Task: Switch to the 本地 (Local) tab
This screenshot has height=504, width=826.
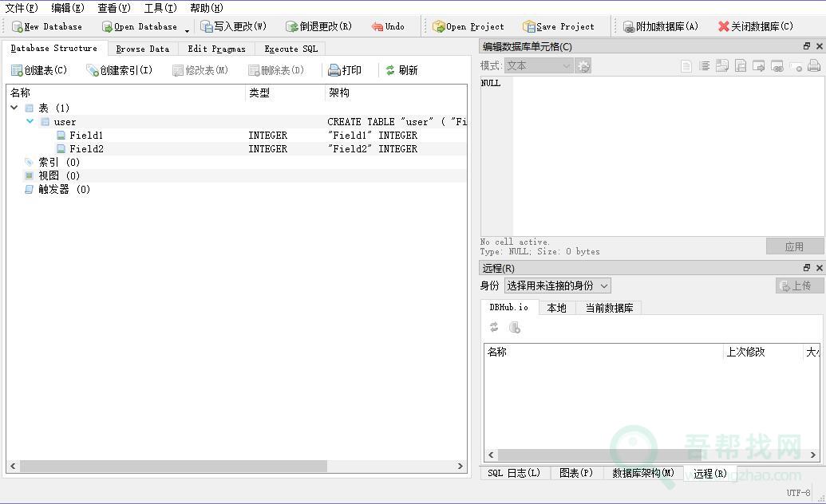Action: click(x=556, y=308)
